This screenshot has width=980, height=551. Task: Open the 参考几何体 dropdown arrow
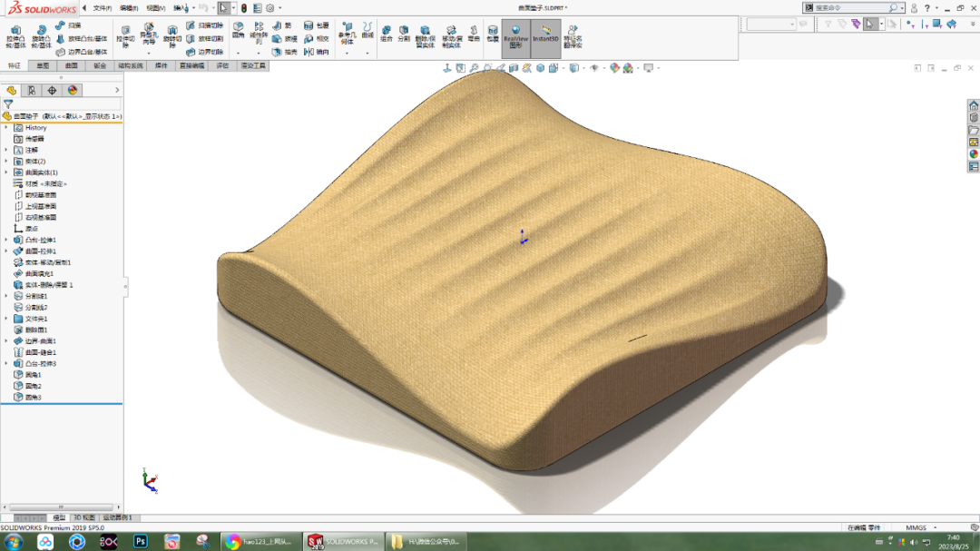click(x=346, y=54)
